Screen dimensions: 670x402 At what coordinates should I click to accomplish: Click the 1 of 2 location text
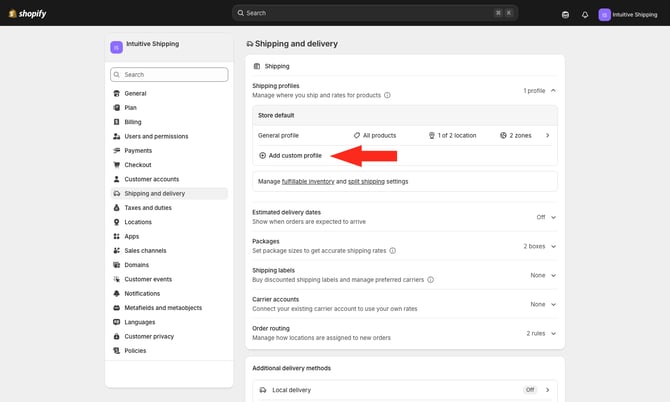click(457, 135)
